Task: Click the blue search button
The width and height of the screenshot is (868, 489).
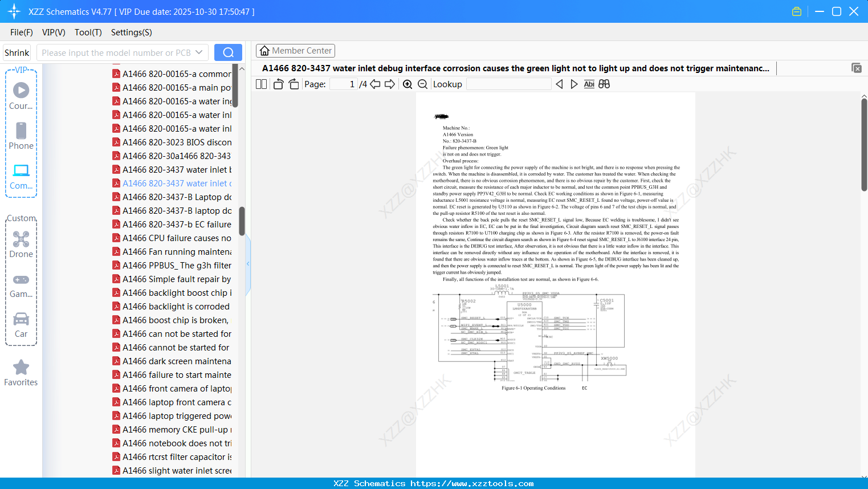Action: [228, 52]
